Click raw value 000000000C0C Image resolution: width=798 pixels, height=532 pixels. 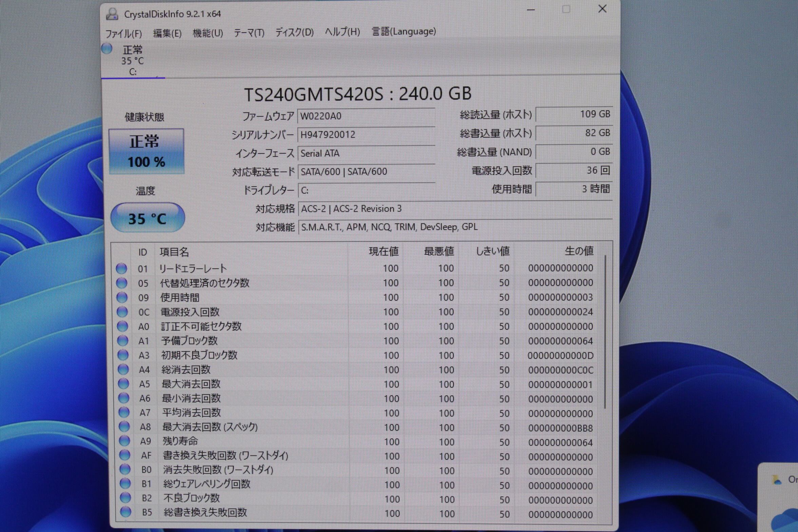click(x=560, y=370)
